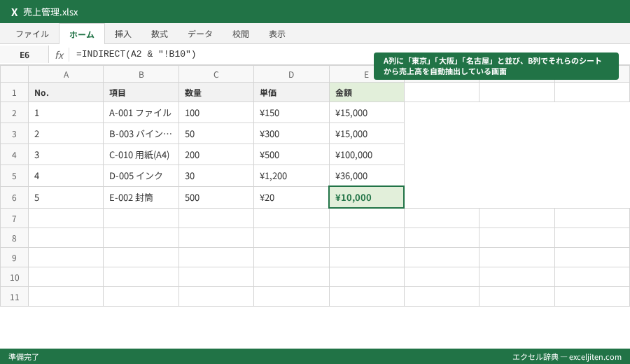The height and width of the screenshot is (364, 630).
Task: Click unit price cell ¥500
Action: pyautogui.click(x=291, y=155)
